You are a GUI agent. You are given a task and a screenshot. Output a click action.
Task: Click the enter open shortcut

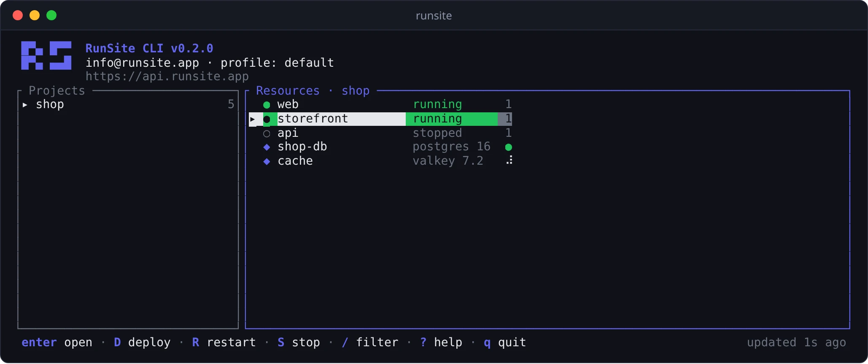[57, 342]
